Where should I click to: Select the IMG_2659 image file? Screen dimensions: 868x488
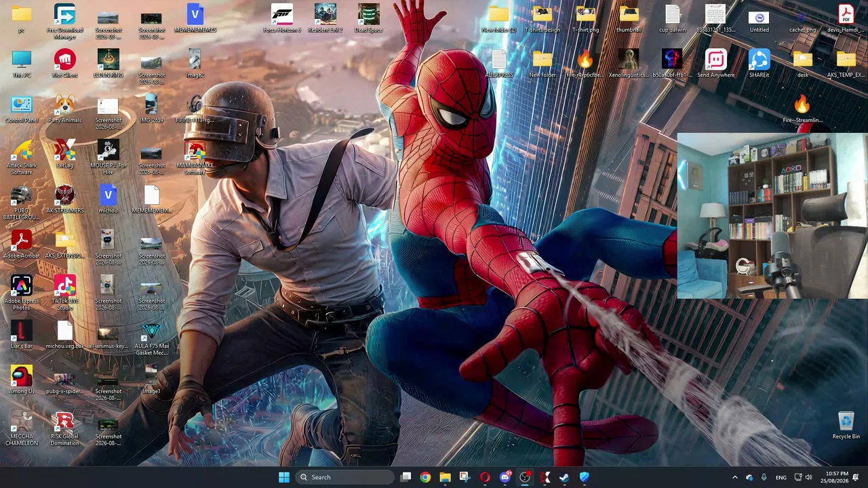151,110
